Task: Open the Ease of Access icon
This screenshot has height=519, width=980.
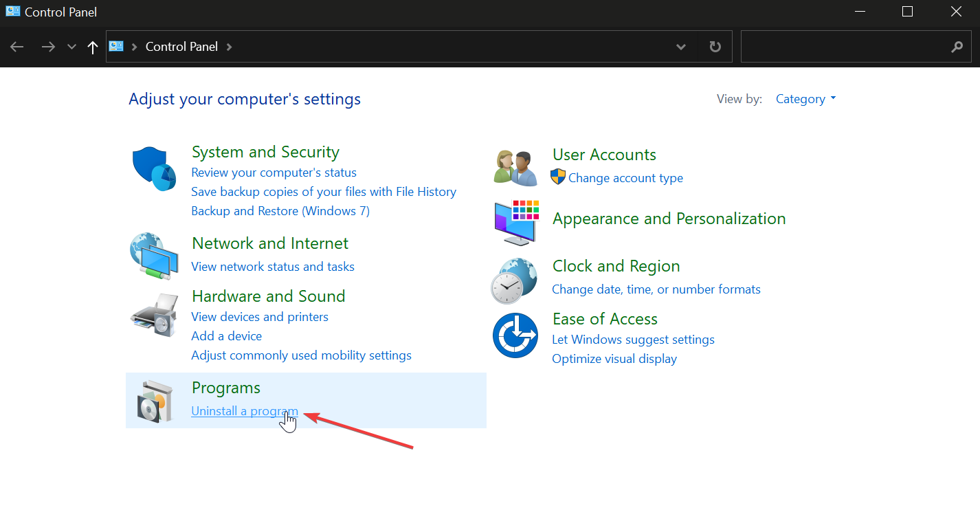Action: 515,335
